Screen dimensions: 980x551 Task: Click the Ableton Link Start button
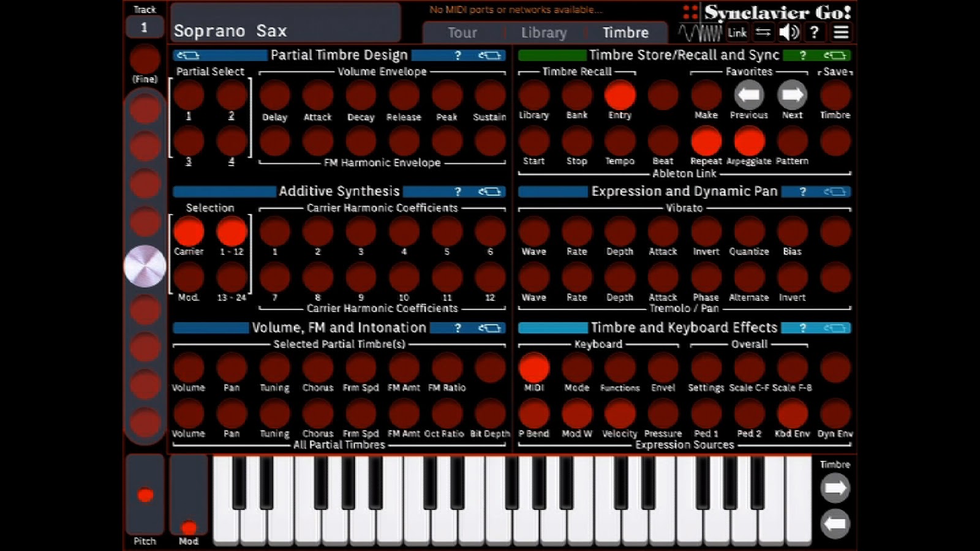[534, 141]
